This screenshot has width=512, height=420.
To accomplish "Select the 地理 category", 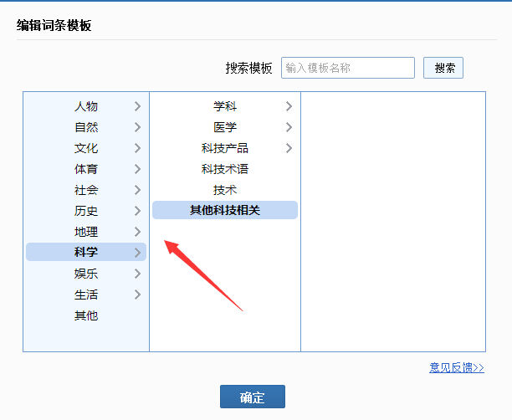I will point(86,232).
